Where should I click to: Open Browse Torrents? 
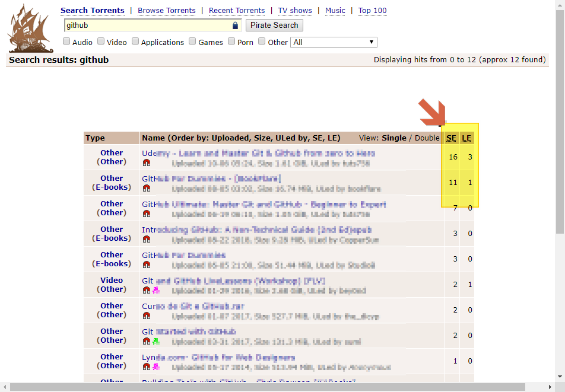pos(166,11)
